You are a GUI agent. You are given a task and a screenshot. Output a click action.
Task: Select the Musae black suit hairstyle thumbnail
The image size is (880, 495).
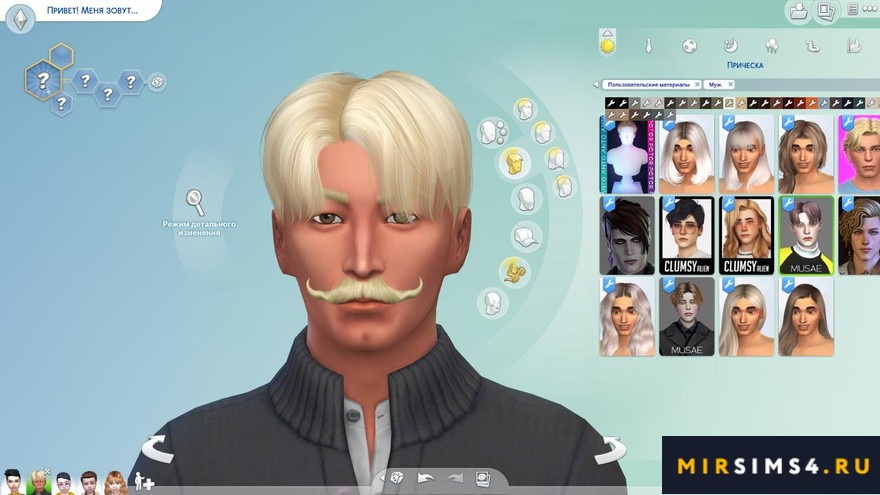pyautogui.click(x=687, y=317)
